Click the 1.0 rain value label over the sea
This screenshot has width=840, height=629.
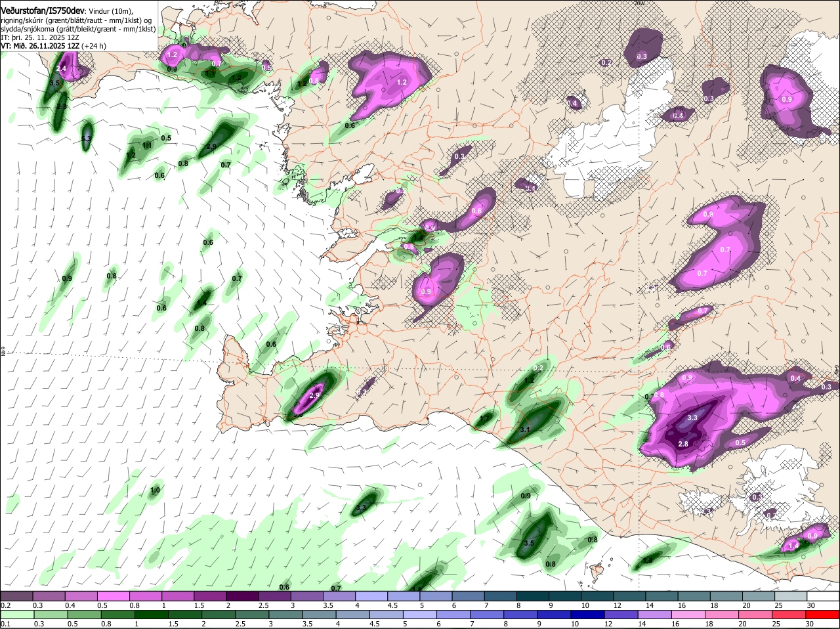tap(155, 490)
